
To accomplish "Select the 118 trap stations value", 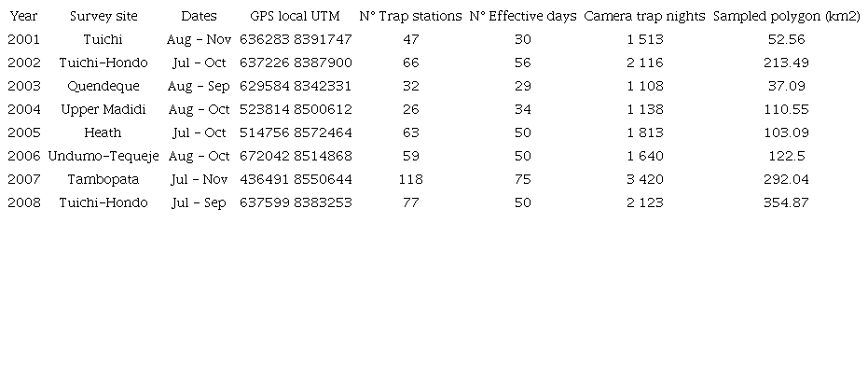I will click(x=410, y=179).
